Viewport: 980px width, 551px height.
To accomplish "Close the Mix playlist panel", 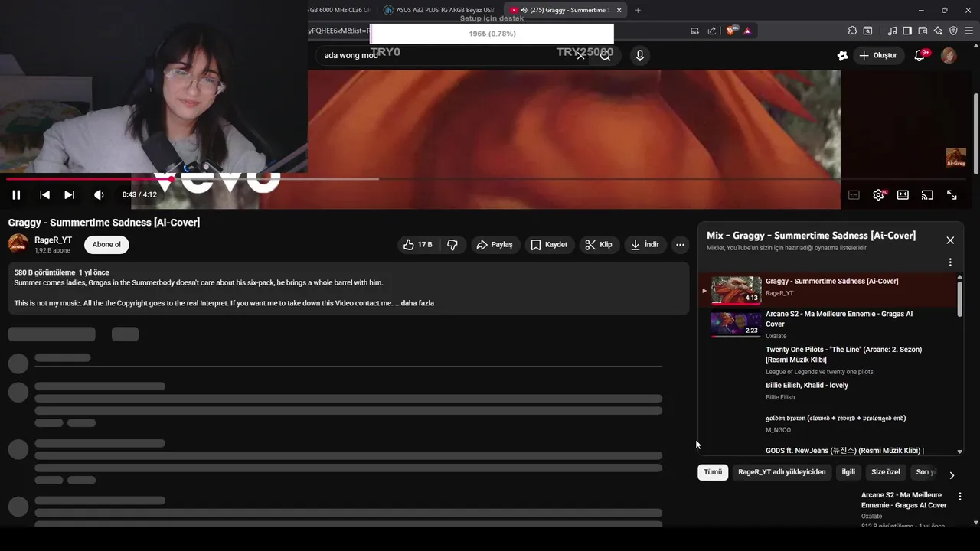I will tap(950, 240).
